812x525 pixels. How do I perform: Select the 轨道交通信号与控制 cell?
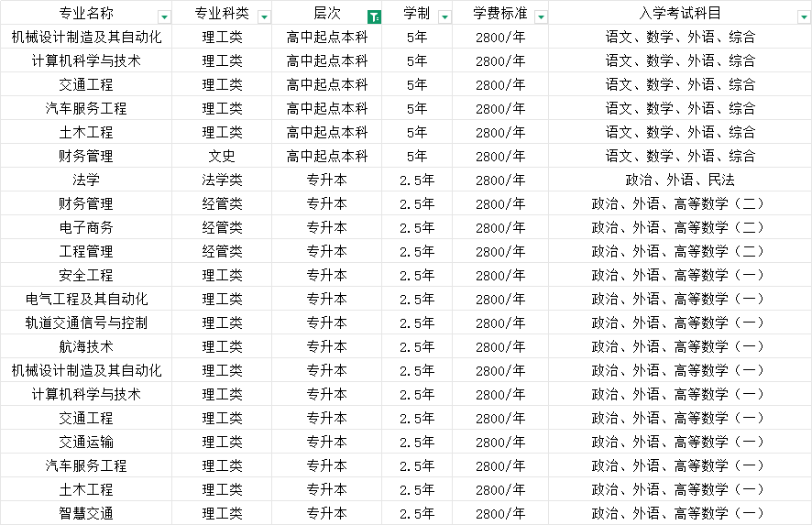click(86, 323)
